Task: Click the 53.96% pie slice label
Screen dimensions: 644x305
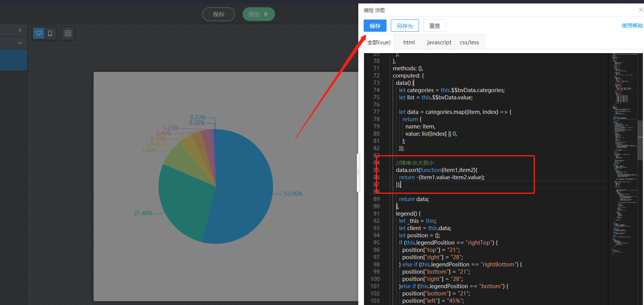Action: [x=293, y=194]
